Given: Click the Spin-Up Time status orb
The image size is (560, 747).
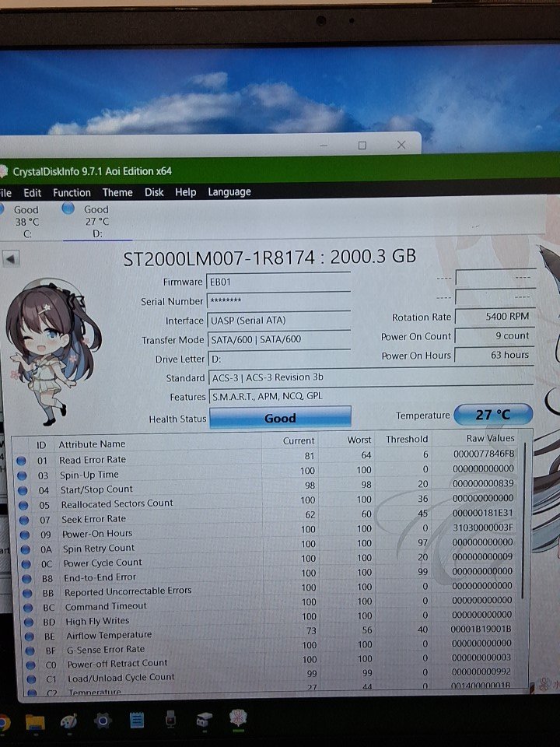Looking at the screenshot, I should click(x=22, y=475).
